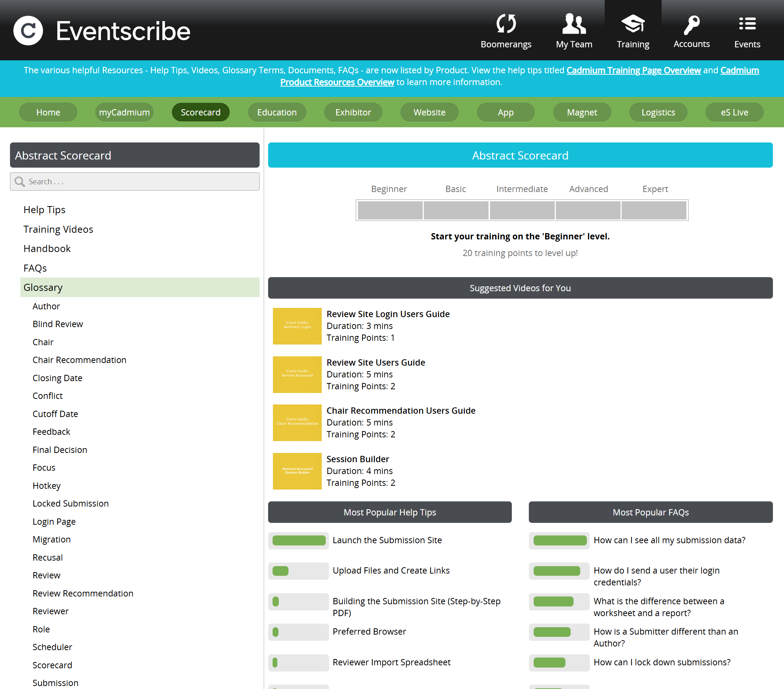
Task: Open Review Site Users Guide thumbnail
Action: pos(297,374)
